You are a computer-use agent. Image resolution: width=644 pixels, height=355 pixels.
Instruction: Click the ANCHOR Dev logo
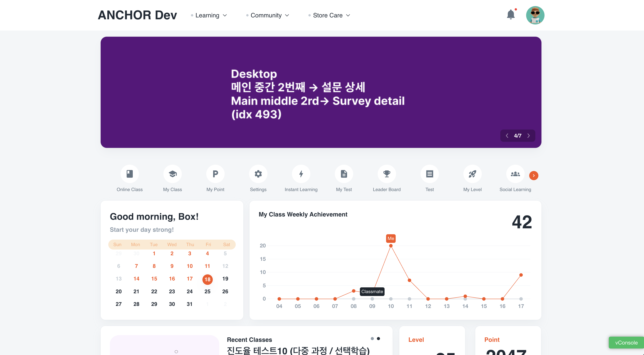pos(137,15)
